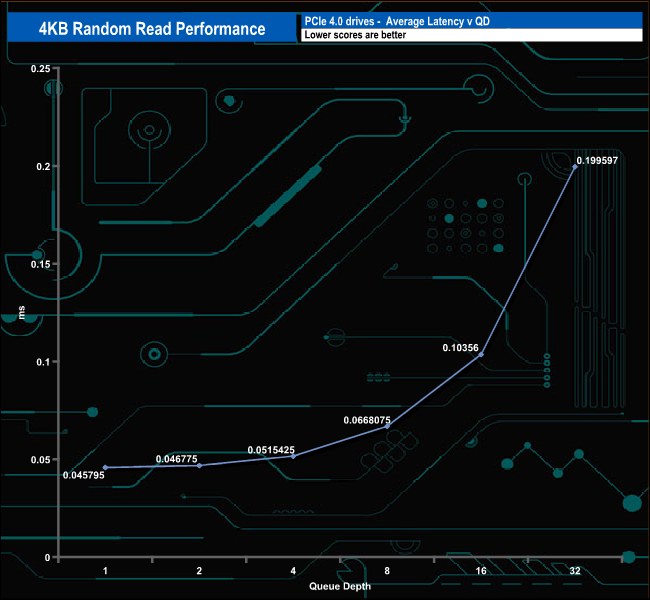The image size is (650, 600).
Task: Select the 0.2 y-axis label
Action: click(x=43, y=166)
